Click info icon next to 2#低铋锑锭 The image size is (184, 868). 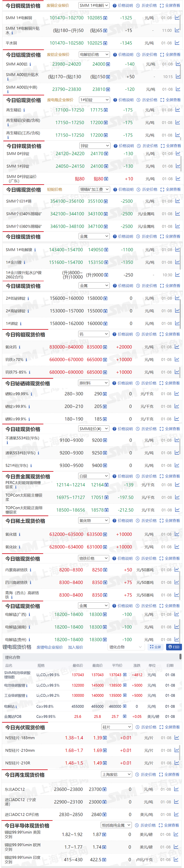click(28, 298)
